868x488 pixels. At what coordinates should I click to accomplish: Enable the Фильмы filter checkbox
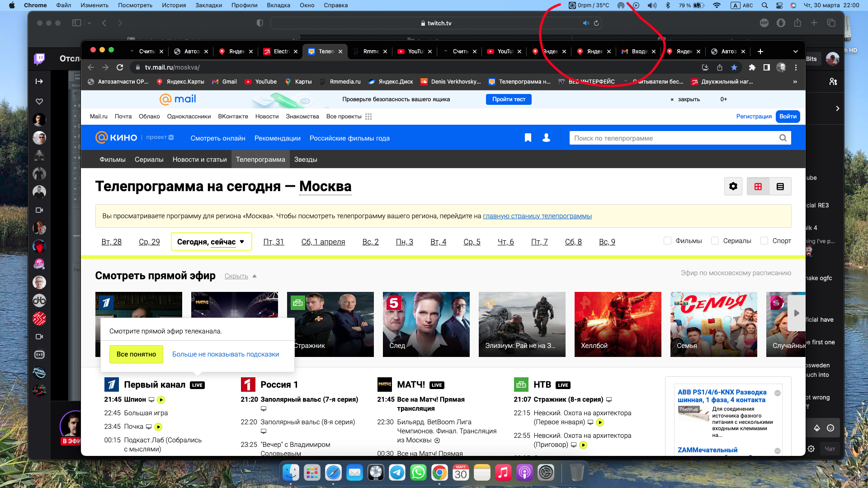pos(667,241)
